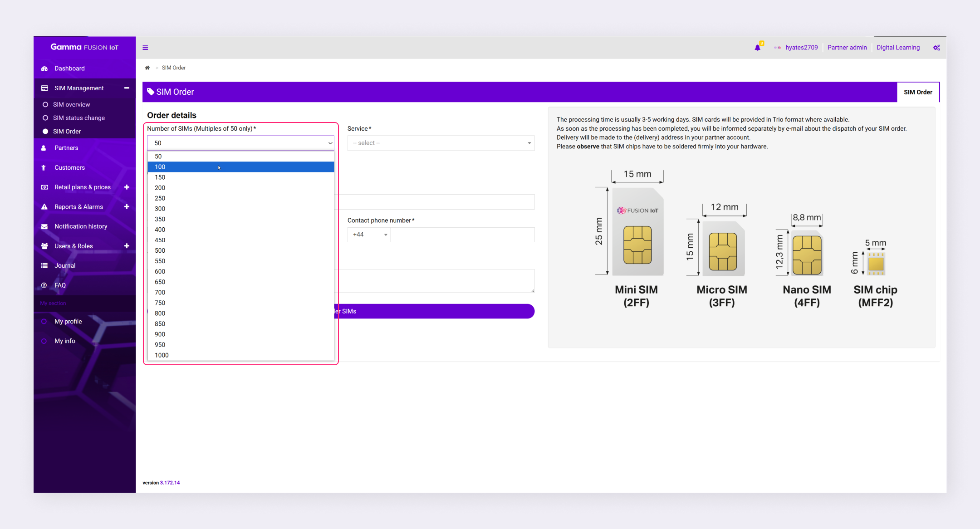Open the Digital Learning link

(898, 48)
